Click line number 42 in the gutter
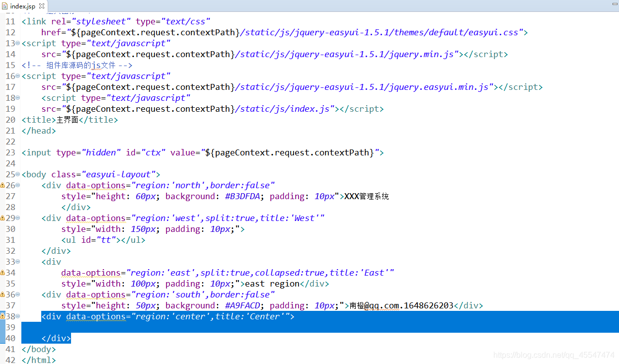The width and height of the screenshot is (619, 364). [x=10, y=360]
